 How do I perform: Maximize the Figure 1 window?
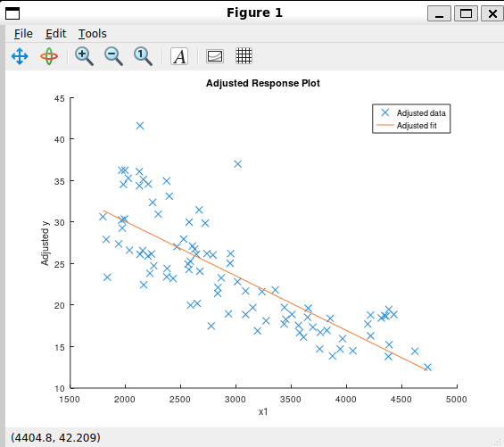466,13
